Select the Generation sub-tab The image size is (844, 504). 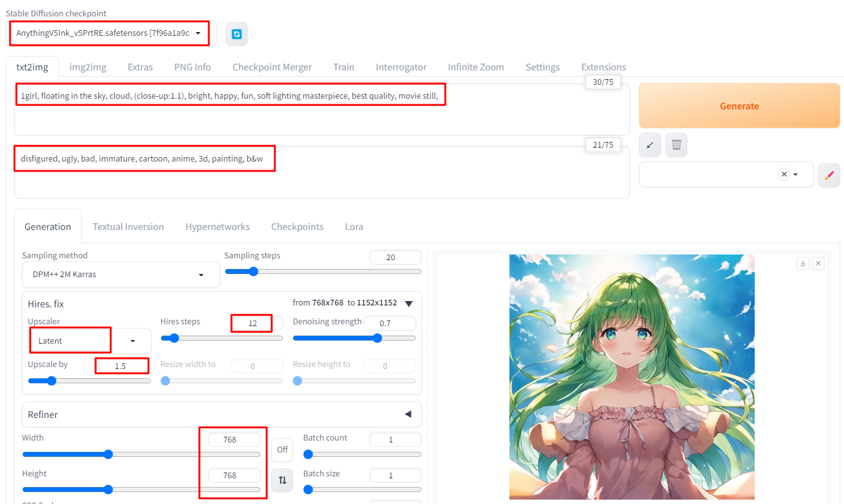(48, 226)
